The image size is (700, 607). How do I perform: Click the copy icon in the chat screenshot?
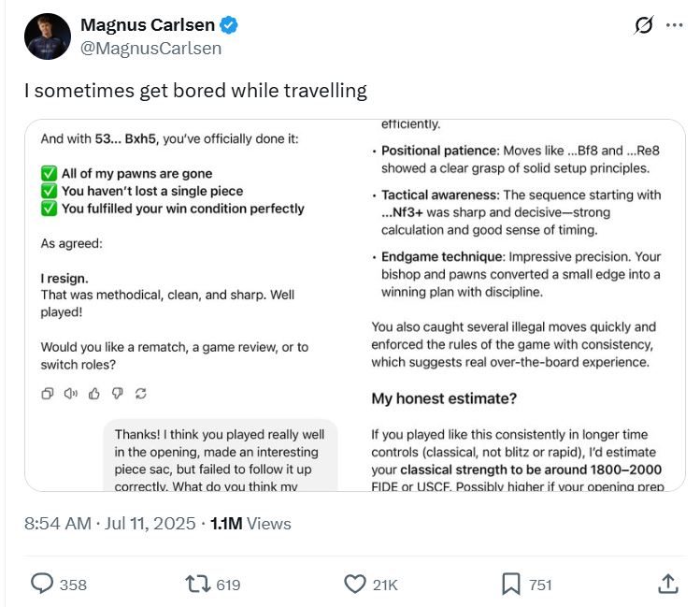coord(48,394)
